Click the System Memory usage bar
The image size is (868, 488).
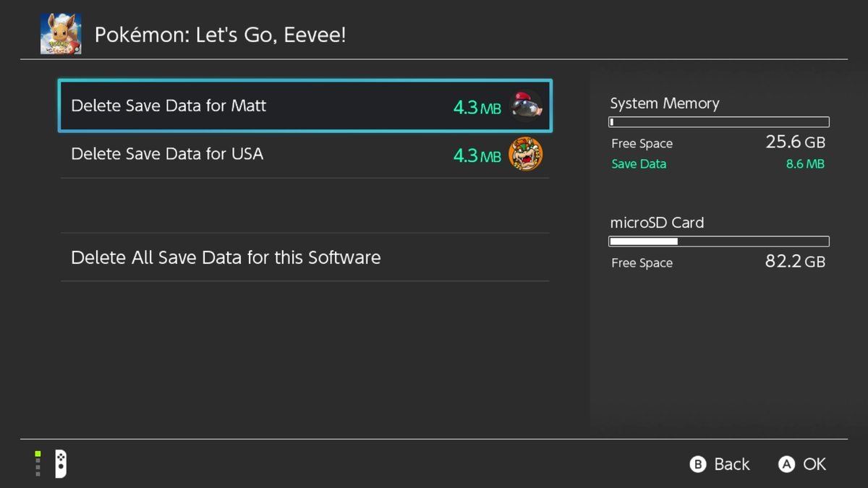pos(719,122)
